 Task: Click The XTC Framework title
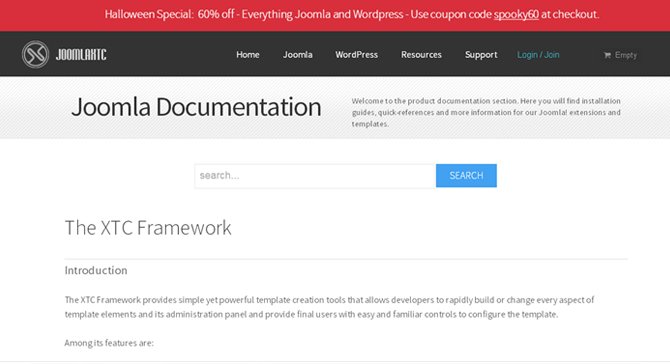[x=148, y=228]
